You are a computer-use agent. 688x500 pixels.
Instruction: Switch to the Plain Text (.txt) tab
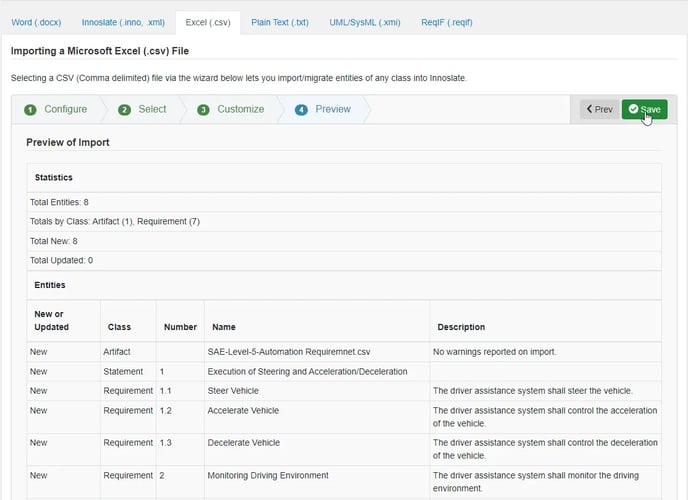280,21
